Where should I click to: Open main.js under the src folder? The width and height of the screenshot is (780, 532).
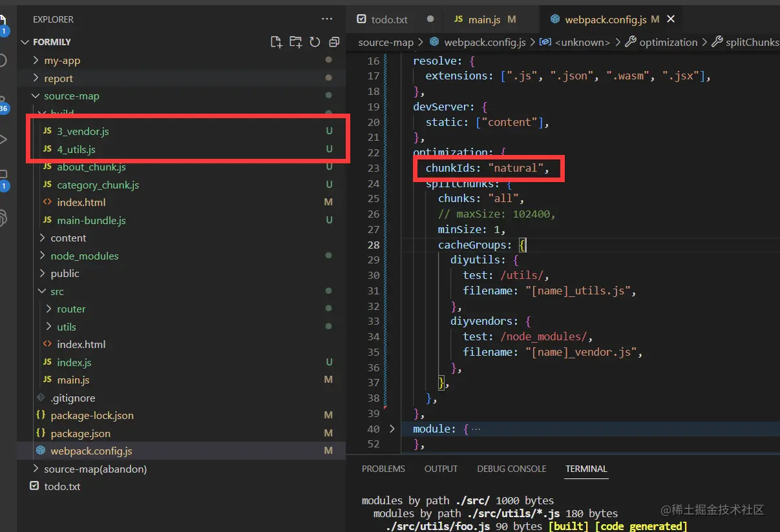click(x=73, y=380)
